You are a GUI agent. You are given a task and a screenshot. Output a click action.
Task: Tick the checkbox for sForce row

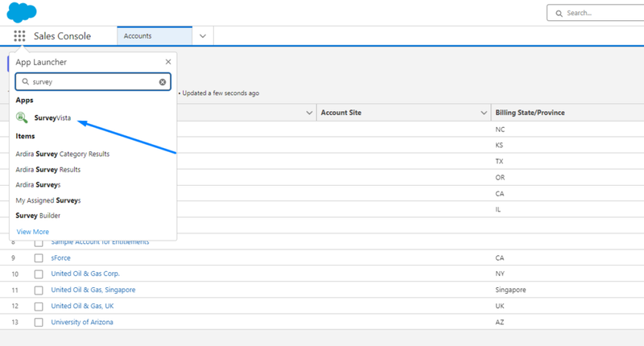[39, 258]
